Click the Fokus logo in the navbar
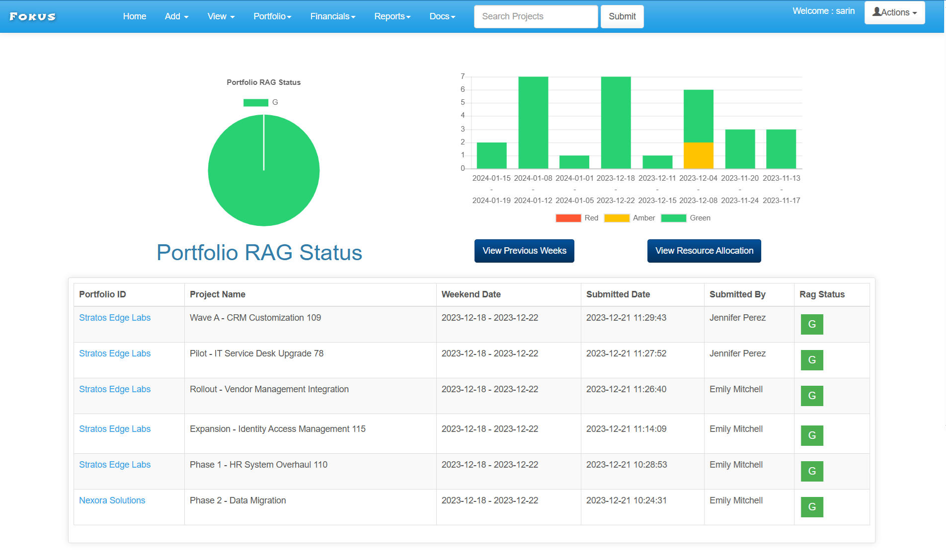946x560 pixels. (33, 16)
